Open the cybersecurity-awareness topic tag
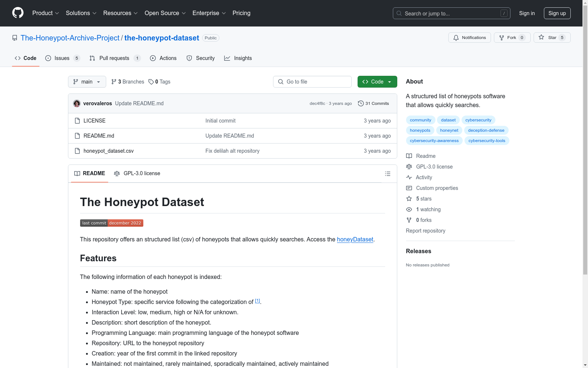The height and width of the screenshot is (368, 588). pos(434,141)
